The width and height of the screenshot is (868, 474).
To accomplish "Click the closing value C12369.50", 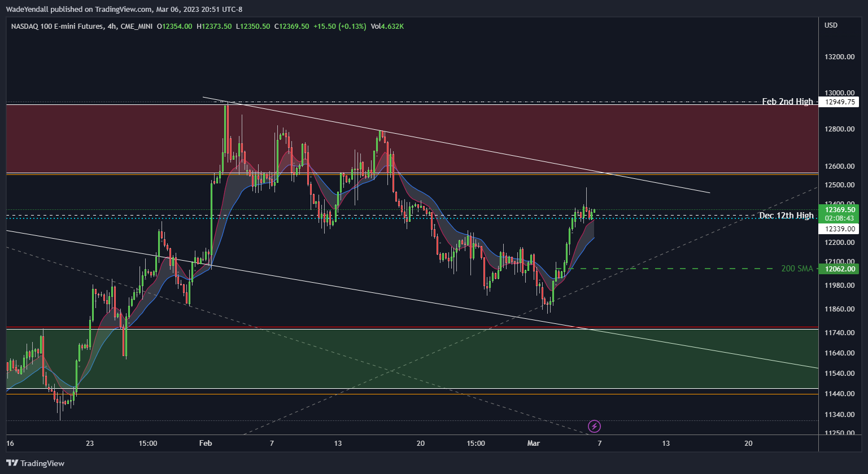I will pyautogui.click(x=291, y=27).
